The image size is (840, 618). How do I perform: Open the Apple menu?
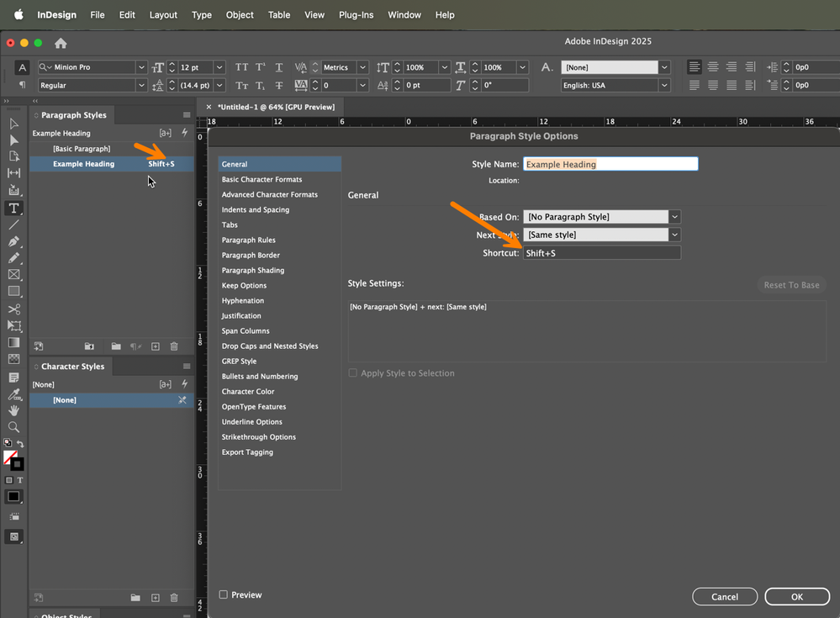[18, 15]
